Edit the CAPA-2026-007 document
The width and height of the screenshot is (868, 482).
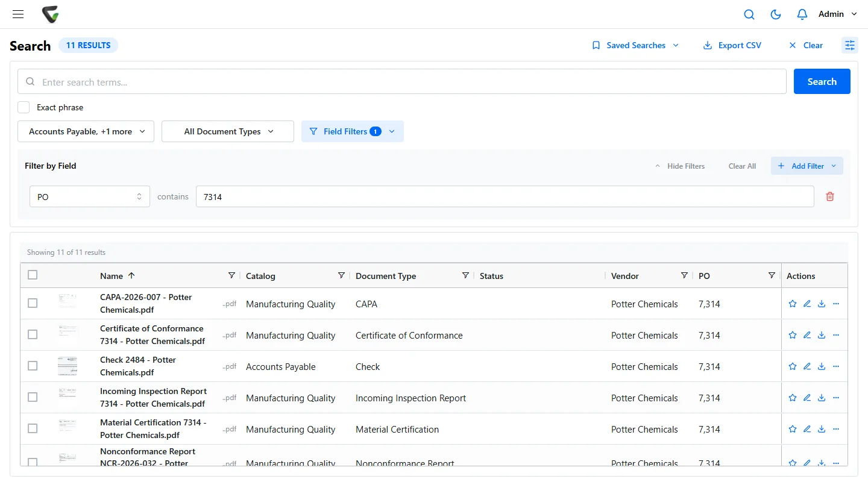click(807, 304)
